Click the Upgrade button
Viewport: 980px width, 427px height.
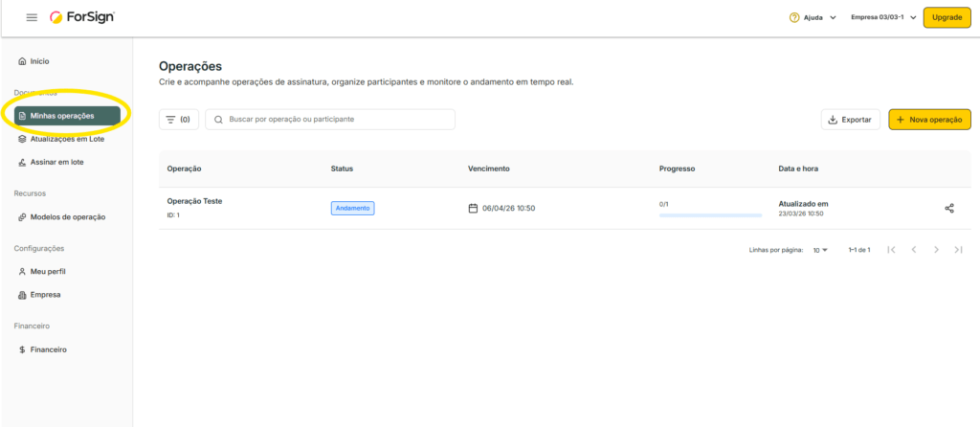[947, 17]
